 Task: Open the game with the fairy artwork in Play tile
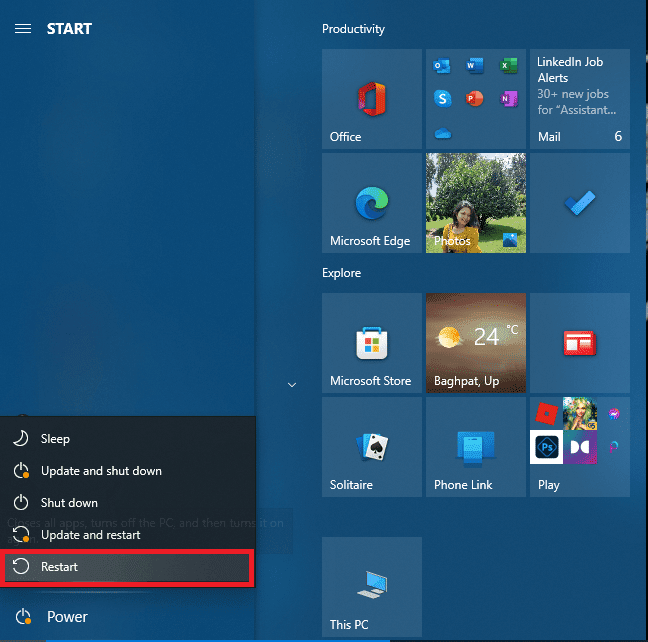coord(580,414)
